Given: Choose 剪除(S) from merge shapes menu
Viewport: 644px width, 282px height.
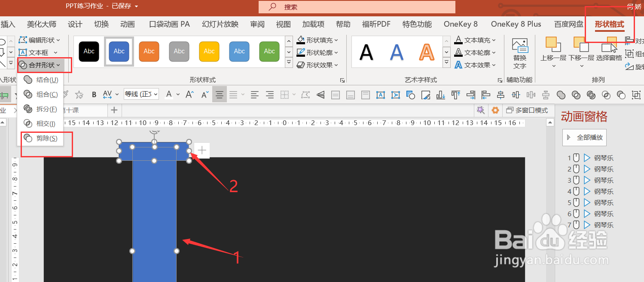Looking at the screenshot, I should (41, 138).
